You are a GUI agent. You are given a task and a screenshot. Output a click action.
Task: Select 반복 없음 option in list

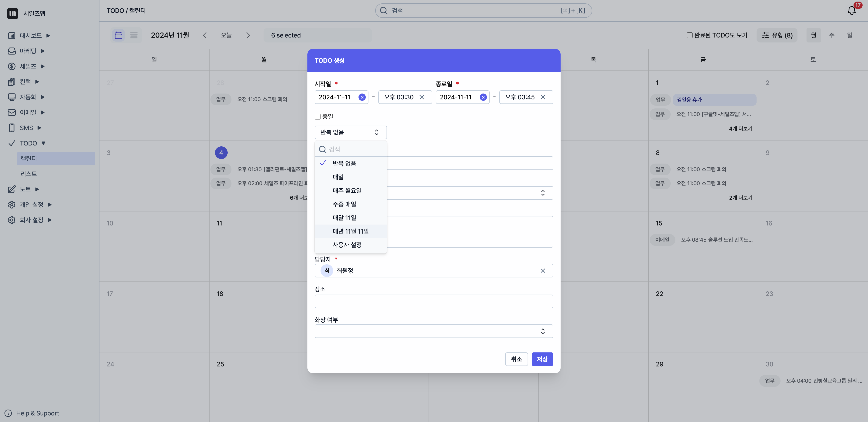(350, 163)
